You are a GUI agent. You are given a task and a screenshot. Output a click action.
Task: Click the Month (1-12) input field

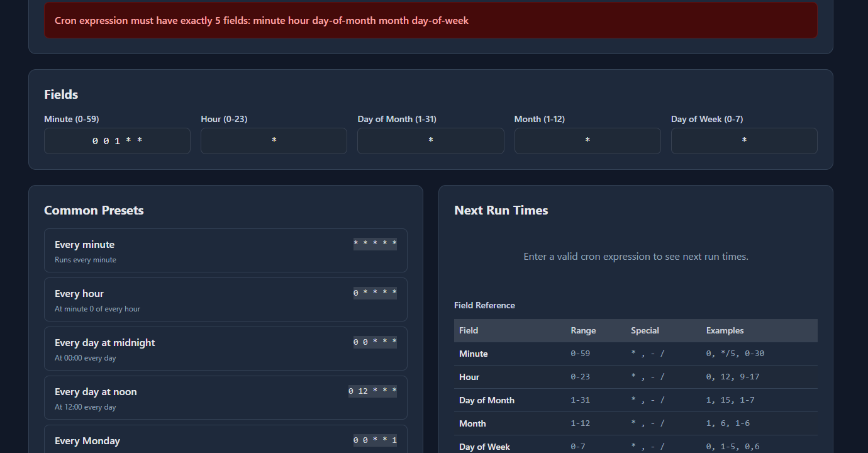coord(587,140)
